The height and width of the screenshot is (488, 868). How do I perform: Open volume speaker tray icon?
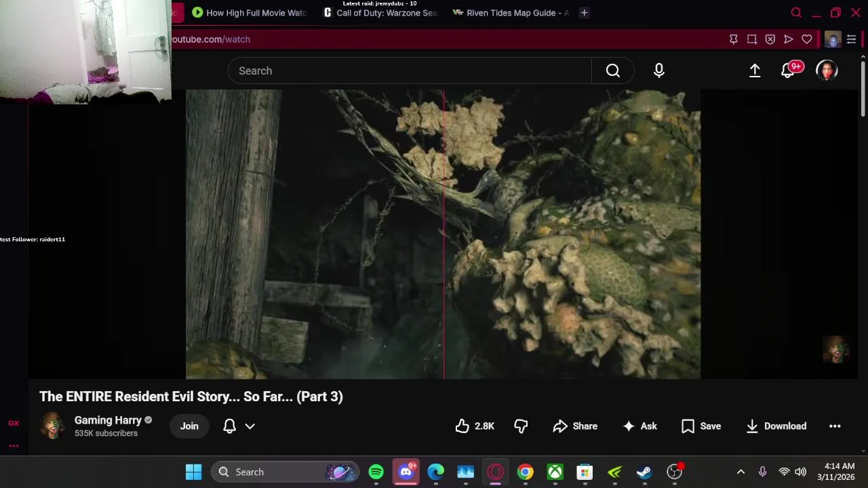(800, 472)
